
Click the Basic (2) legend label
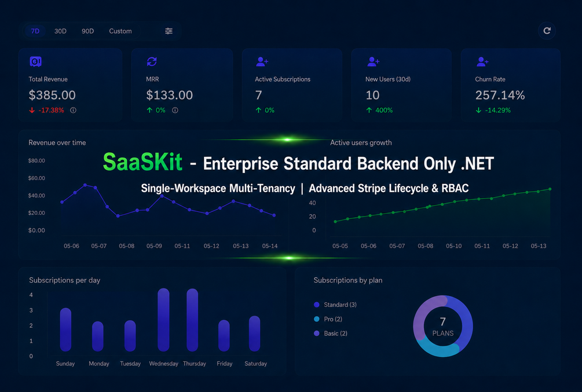[335, 334]
